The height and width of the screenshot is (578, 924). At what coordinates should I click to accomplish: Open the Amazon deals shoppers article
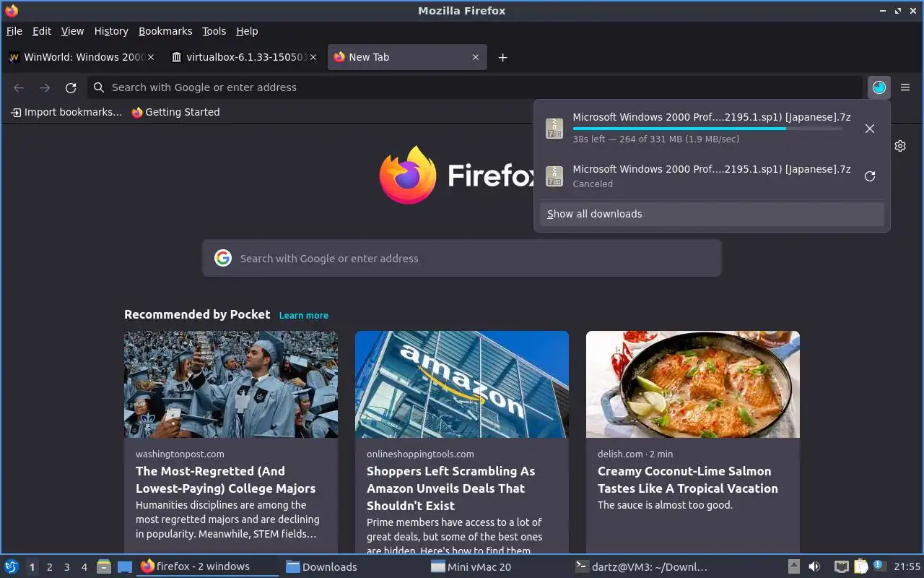click(x=450, y=488)
